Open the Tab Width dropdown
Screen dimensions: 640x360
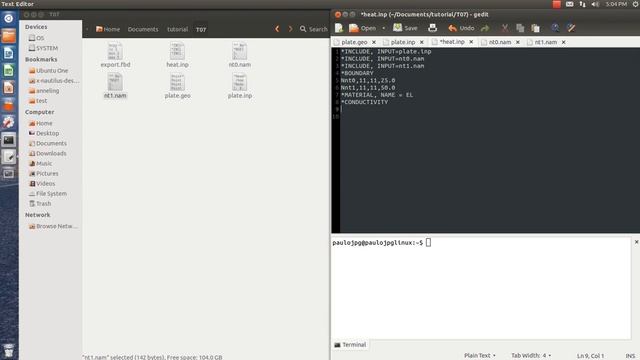pyautogui.click(x=531, y=356)
